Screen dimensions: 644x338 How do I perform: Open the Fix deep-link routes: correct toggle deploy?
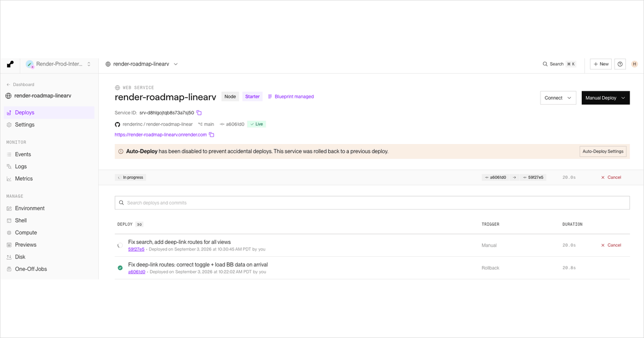tap(198, 264)
